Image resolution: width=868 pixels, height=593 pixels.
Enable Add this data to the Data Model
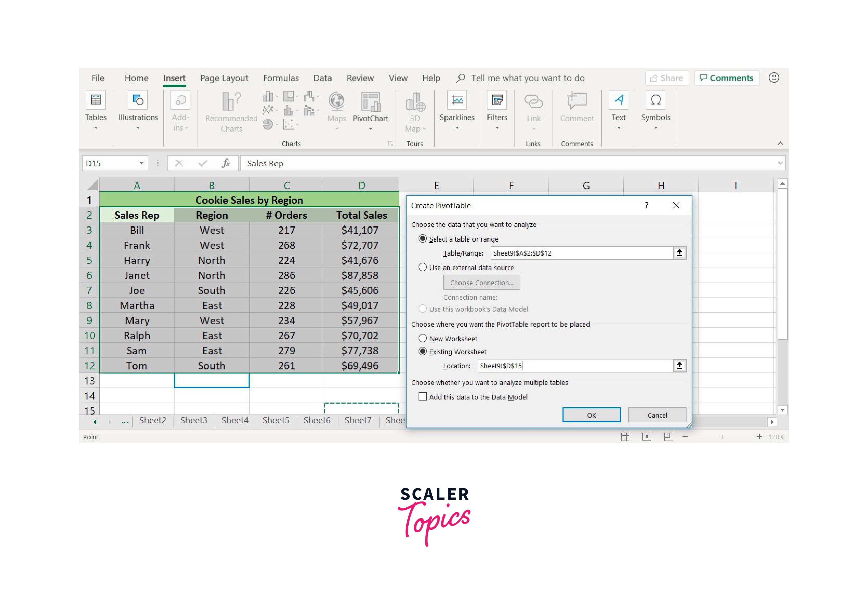point(422,397)
